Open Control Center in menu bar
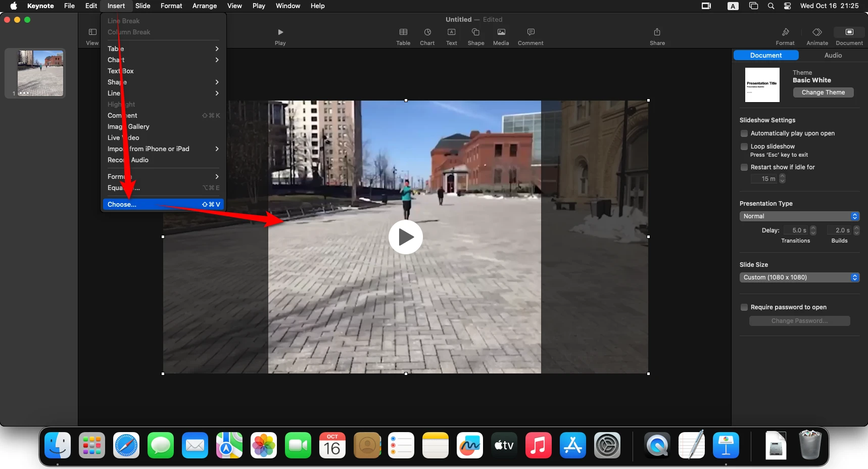868x469 pixels. click(x=788, y=6)
